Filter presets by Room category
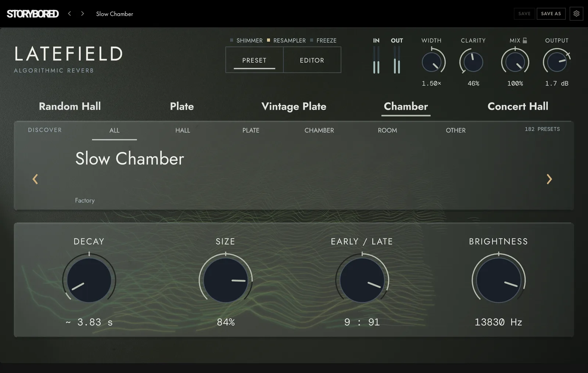This screenshot has width=588, height=373. [387, 130]
